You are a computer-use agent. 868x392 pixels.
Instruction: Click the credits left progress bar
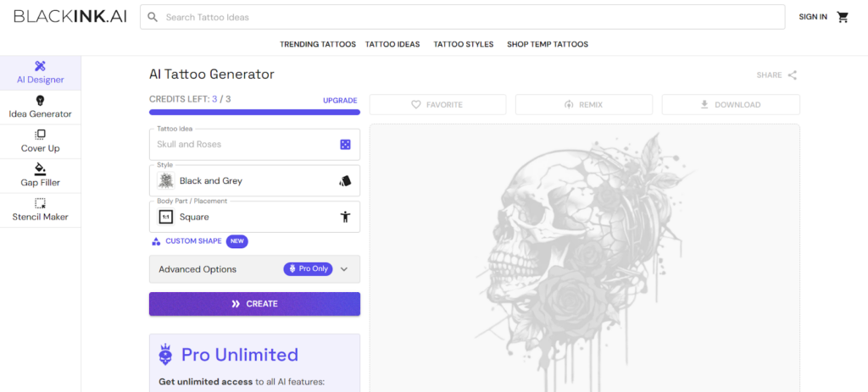(x=254, y=112)
